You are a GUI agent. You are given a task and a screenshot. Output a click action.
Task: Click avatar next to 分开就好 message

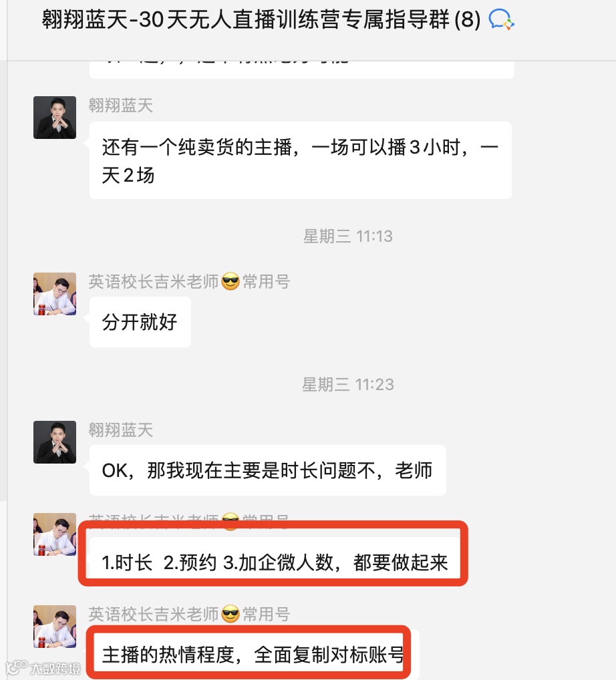55,294
